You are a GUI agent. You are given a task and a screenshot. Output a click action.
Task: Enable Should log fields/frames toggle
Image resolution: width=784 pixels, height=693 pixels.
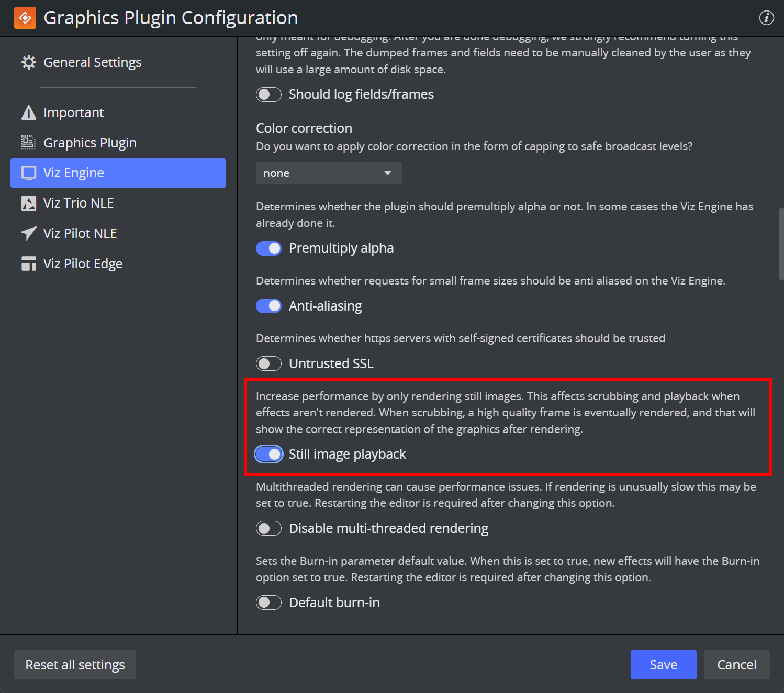[x=268, y=95]
